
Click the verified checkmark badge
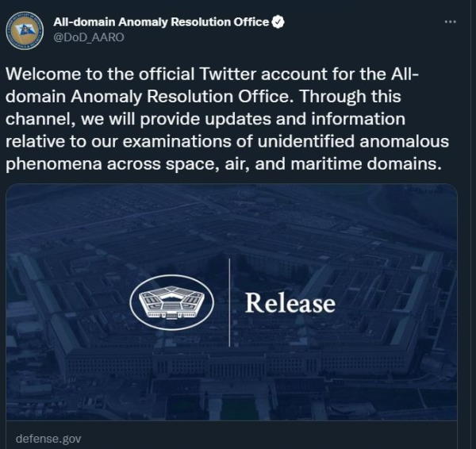click(278, 22)
